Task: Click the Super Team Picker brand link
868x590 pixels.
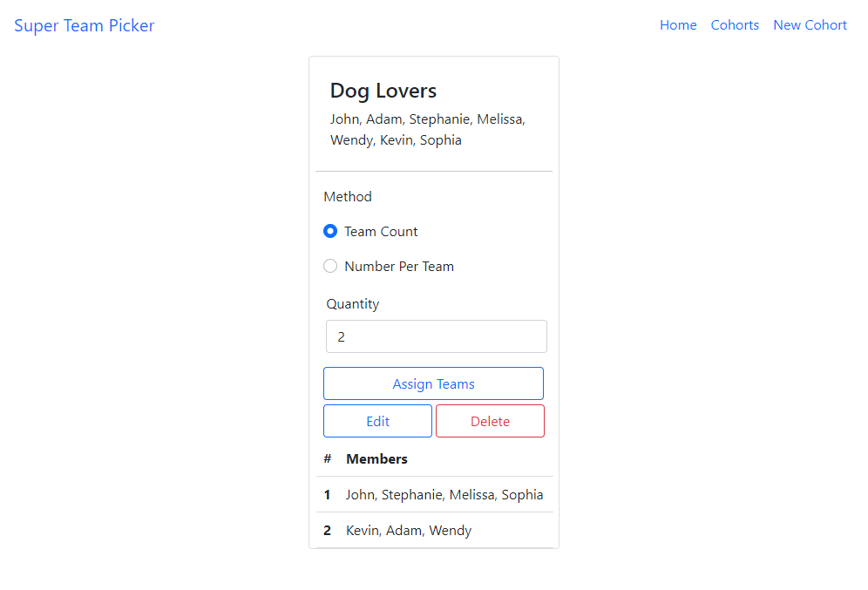Action: coord(84,25)
